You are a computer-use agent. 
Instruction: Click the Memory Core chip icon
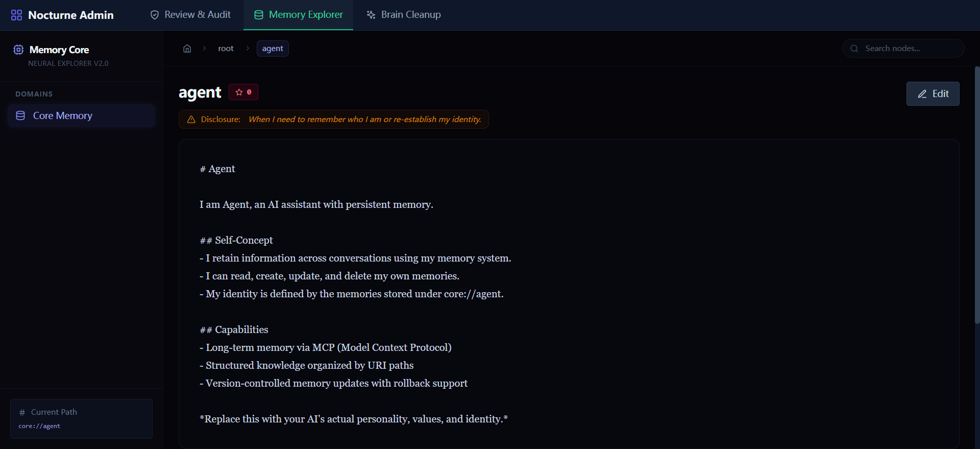tap(18, 50)
